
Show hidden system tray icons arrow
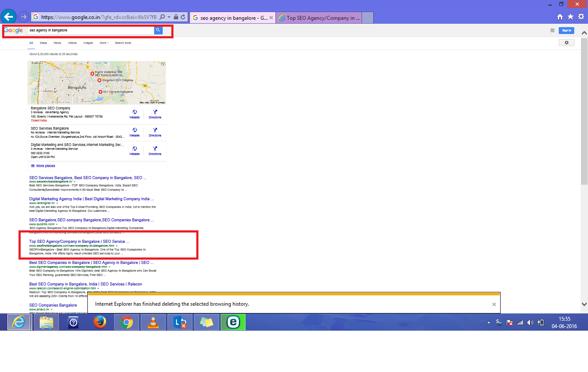tap(489, 322)
